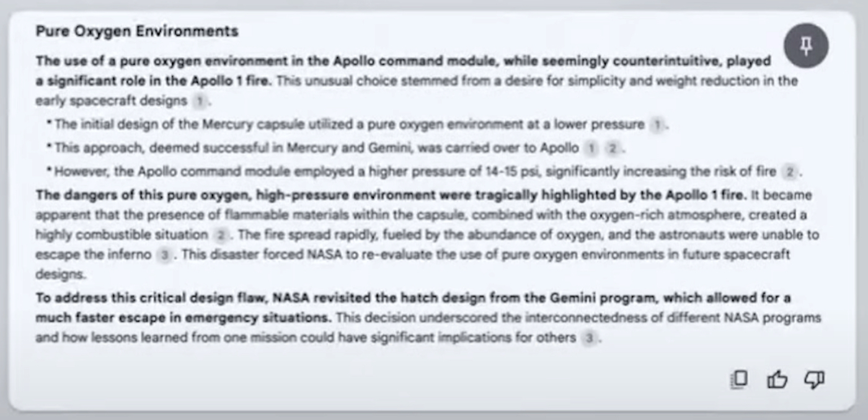Click the bold sentence starting 'To address this critical'

pyautogui.click(x=413, y=308)
